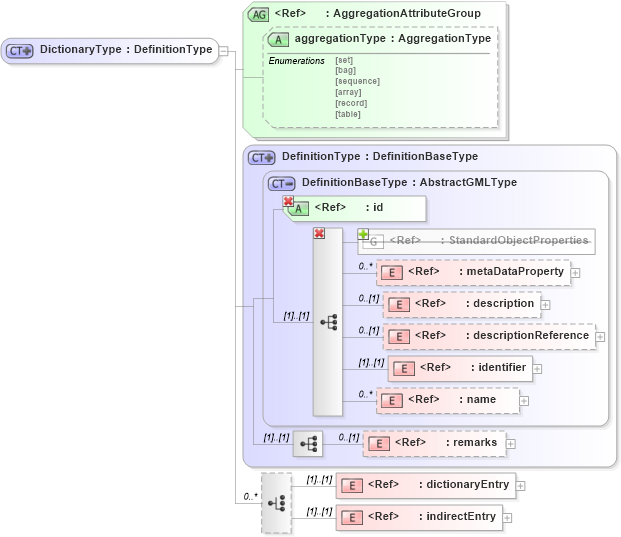Click the CT icon of DictionaryType
Screen dimensions: 621x537
[x=19, y=51]
